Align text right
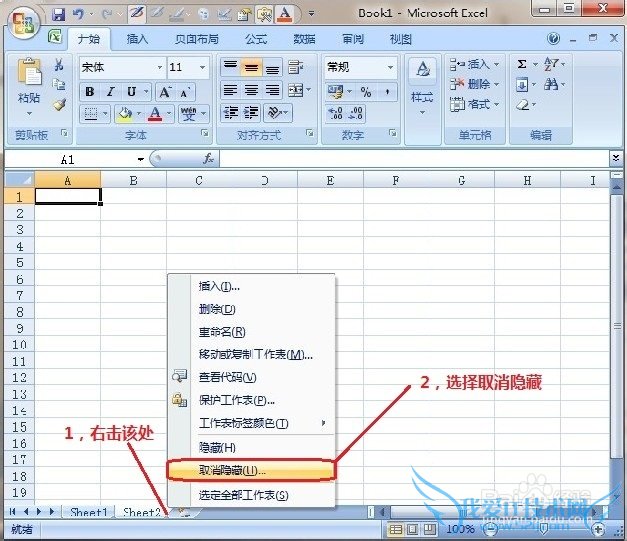This screenshot has height=541, width=627. click(272, 91)
